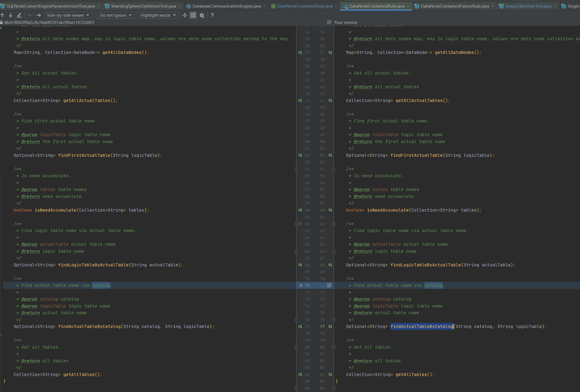The image size is (580, 392).
Task: Toggle the checkbox on line 71 gutter
Action: click(329, 285)
